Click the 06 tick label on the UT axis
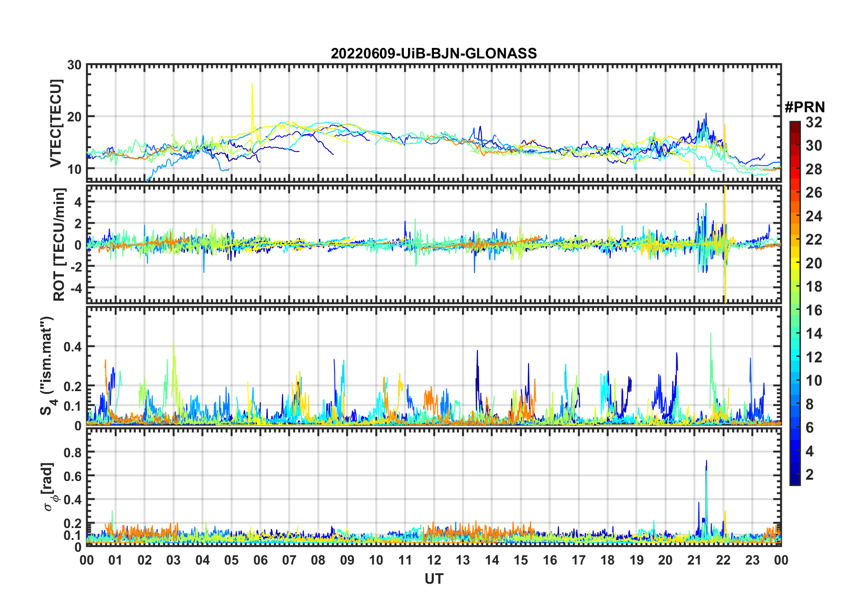Viewport: 868px width, 607px height. pyautogui.click(x=260, y=560)
